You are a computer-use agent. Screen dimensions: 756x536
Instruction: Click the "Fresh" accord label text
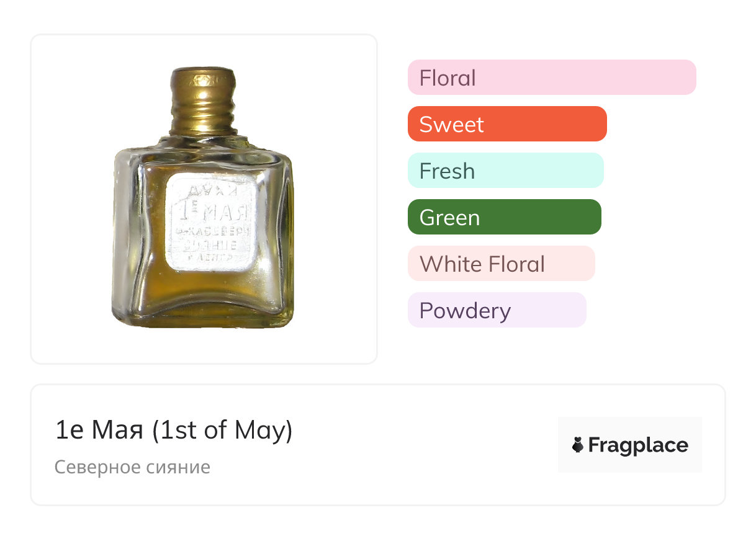coord(447,171)
